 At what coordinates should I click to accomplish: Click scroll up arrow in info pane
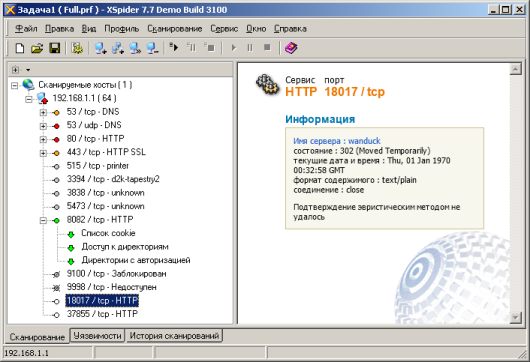coord(515,69)
